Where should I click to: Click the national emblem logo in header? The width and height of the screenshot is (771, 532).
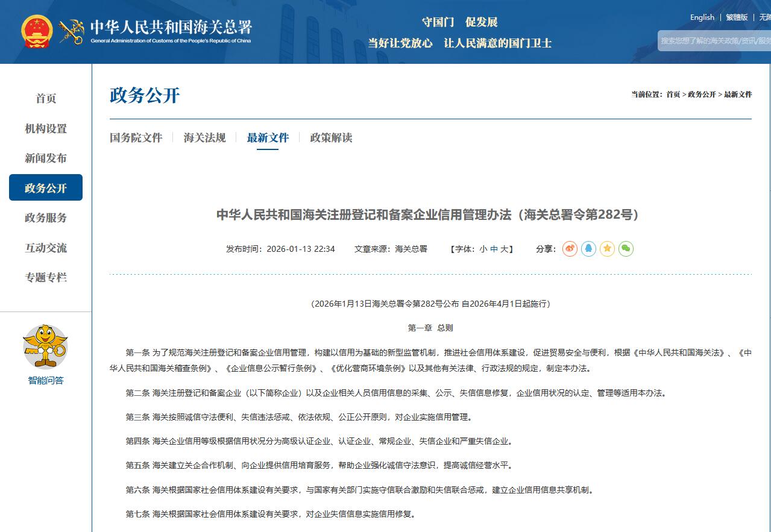click(x=37, y=31)
